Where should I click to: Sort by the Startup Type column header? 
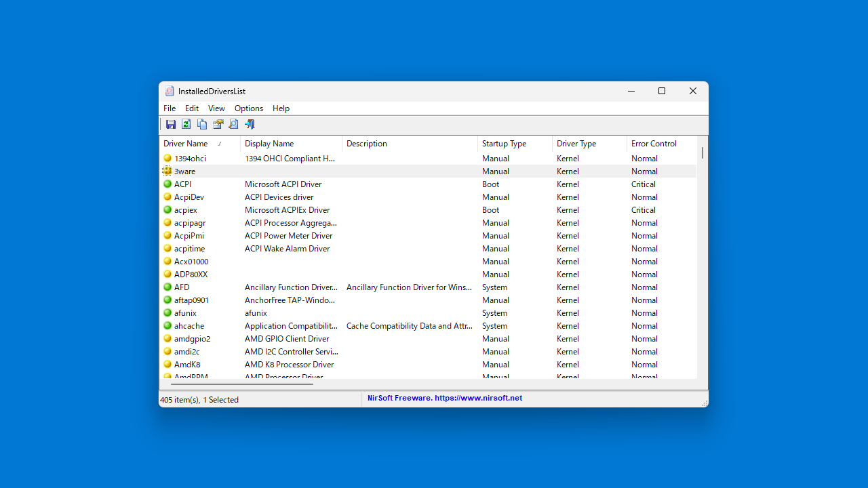point(515,144)
